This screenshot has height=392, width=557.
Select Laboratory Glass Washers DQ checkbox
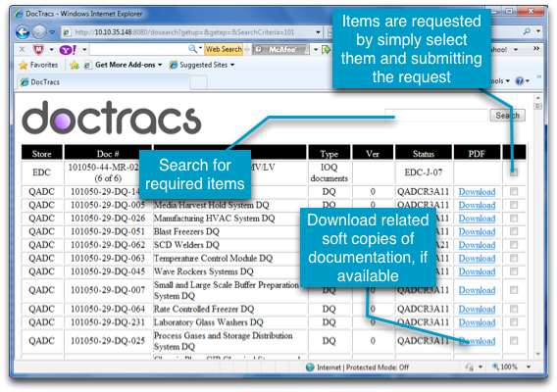(x=514, y=322)
